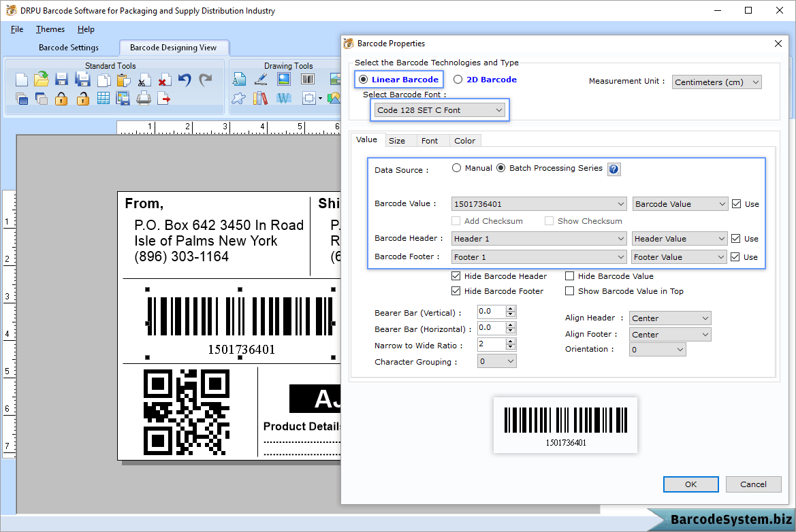The image size is (796, 532).
Task: Click the closed padlock Lock icon
Action: [x=61, y=99]
